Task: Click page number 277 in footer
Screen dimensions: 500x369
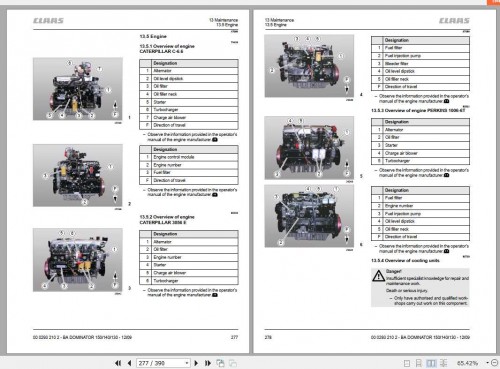Action: click(x=234, y=337)
